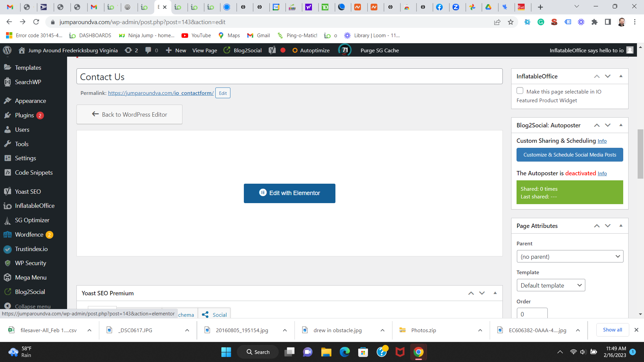The image size is (644, 362).
Task: Collapse the InflatableOffice panel with triangle toggle
Action: pos(621,76)
